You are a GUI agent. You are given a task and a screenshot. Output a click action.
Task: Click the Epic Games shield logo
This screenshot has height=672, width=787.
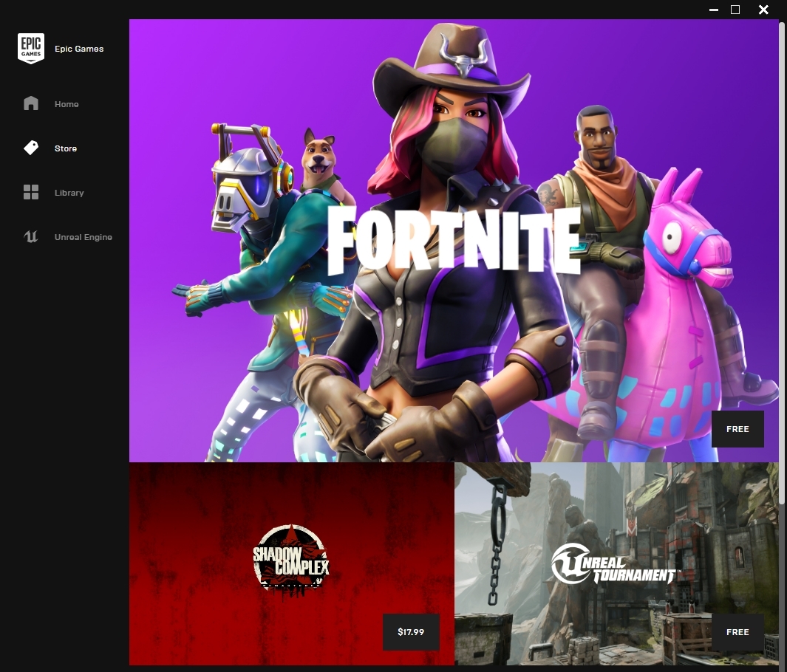pyautogui.click(x=30, y=48)
